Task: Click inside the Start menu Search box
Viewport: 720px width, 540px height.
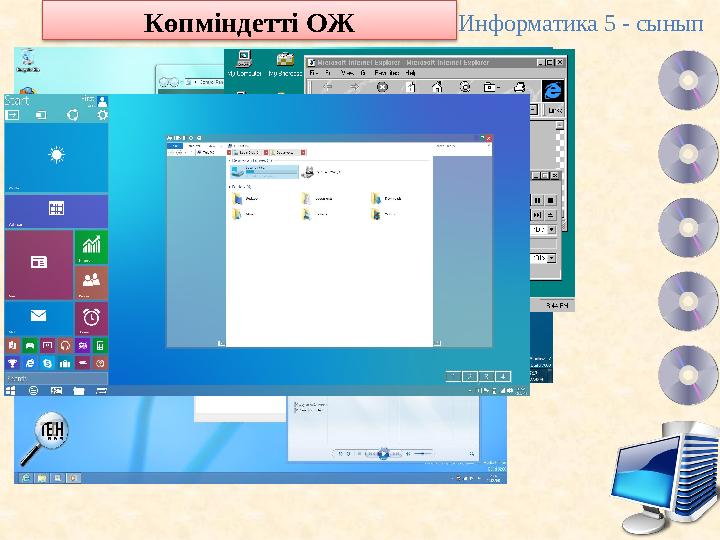Action: pyautogui.click(x=56, y=378)
